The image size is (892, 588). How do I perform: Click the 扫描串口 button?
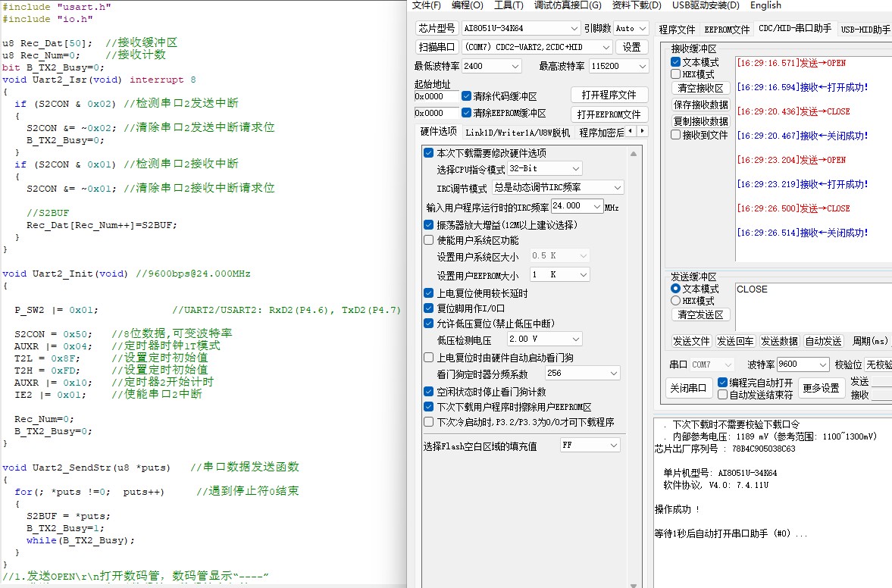[x=437, y=47]
